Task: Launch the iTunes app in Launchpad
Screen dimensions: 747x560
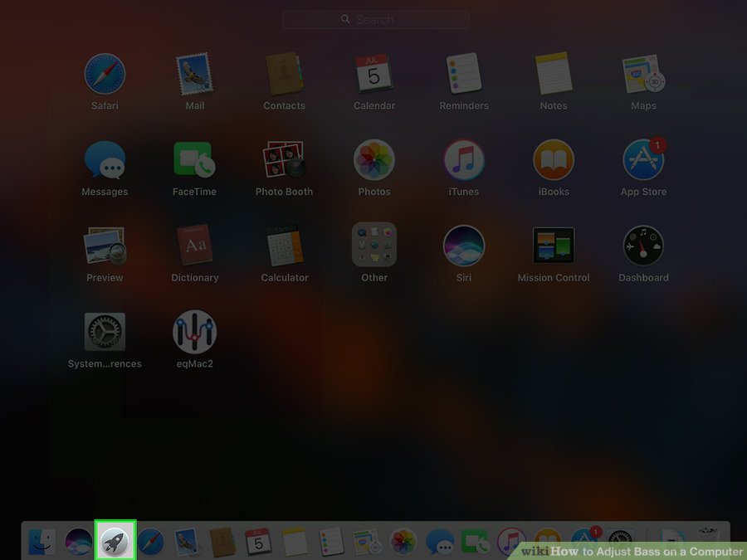Action: pyautogui.click(x=463, y=159)
